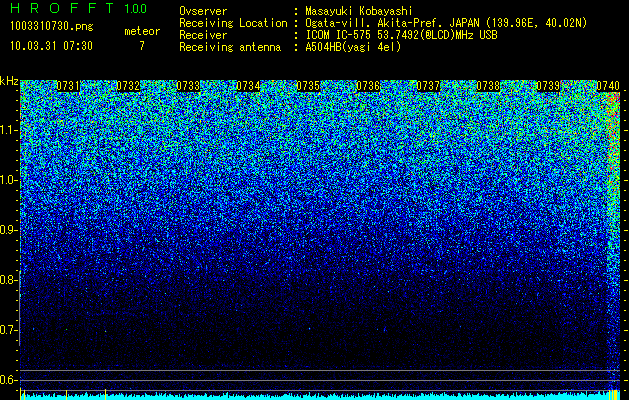Image resolution: width=629 pixels, height=400 pixels.
Task: Click the 0733 time marker
Action: [188, 86]
